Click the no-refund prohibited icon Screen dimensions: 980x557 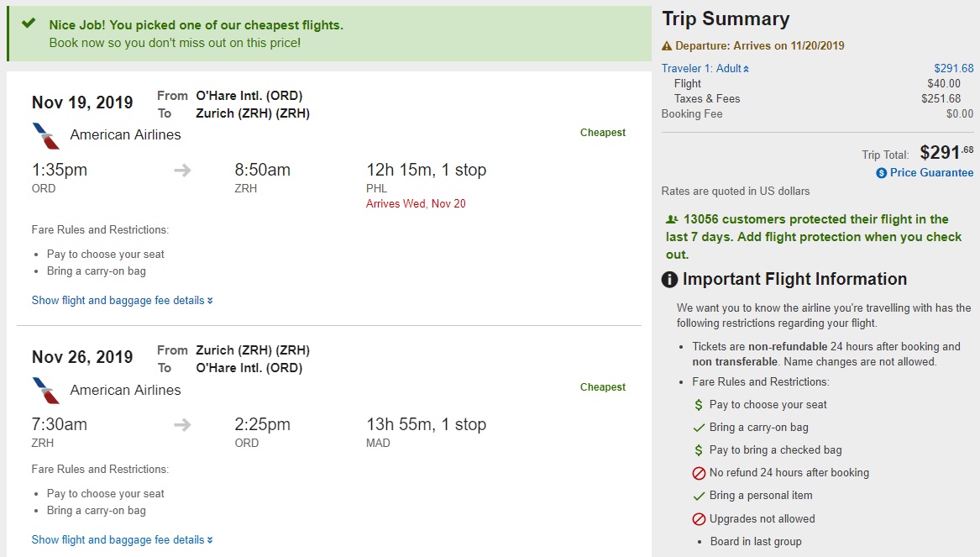pyautogui.click(x=698, y=473)
